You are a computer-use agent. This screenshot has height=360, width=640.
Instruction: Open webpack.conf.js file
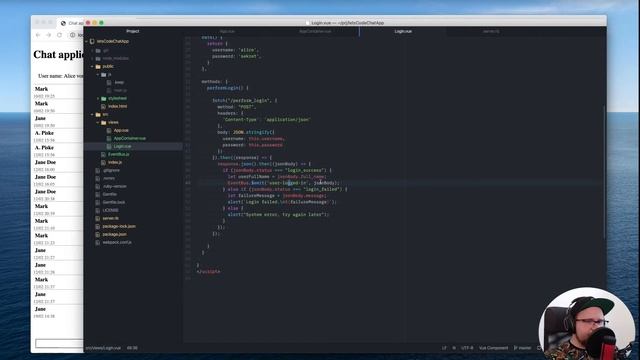pyautogui.click(x=117, y=242)
